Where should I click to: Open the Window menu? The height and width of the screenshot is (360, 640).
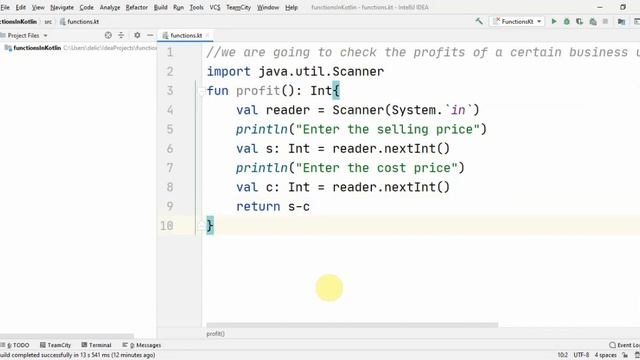click(x=268, y=7)
